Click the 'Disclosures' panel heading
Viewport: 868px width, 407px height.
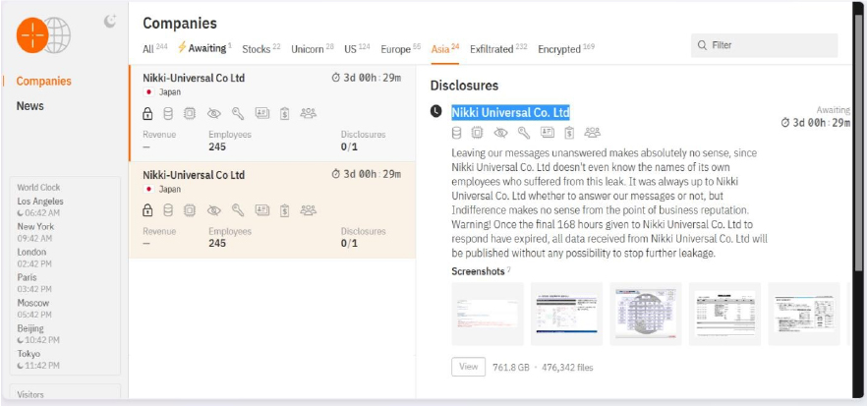coord(464,86)
